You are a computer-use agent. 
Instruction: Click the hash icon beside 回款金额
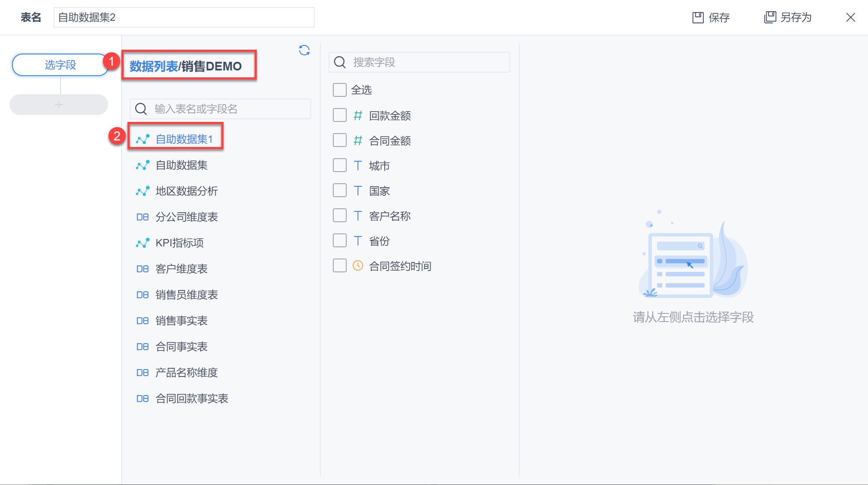point(358,115)
